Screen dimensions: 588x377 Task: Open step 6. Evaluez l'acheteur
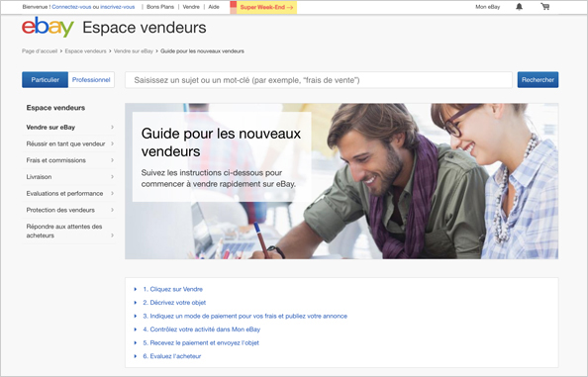click(x=172, y=356)
